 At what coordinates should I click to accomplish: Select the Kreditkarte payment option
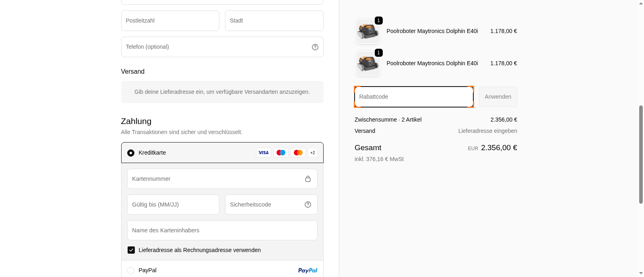point(131,153)
